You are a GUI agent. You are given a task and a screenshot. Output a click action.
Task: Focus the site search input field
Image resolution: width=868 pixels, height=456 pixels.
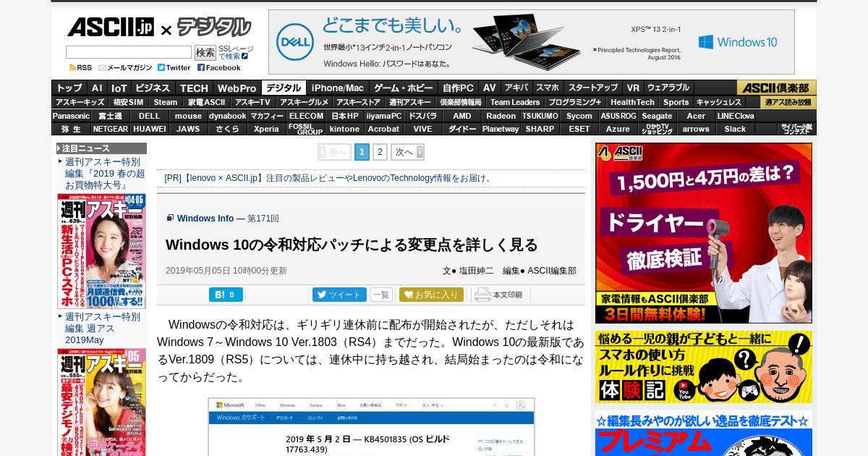point(128,52)
